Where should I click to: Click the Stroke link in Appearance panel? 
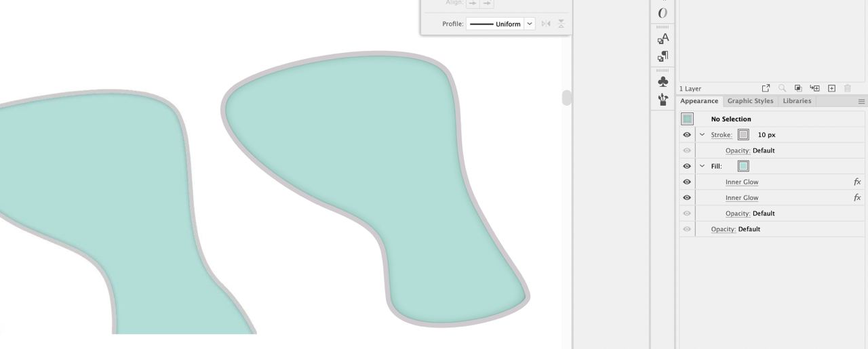[722, 135]
